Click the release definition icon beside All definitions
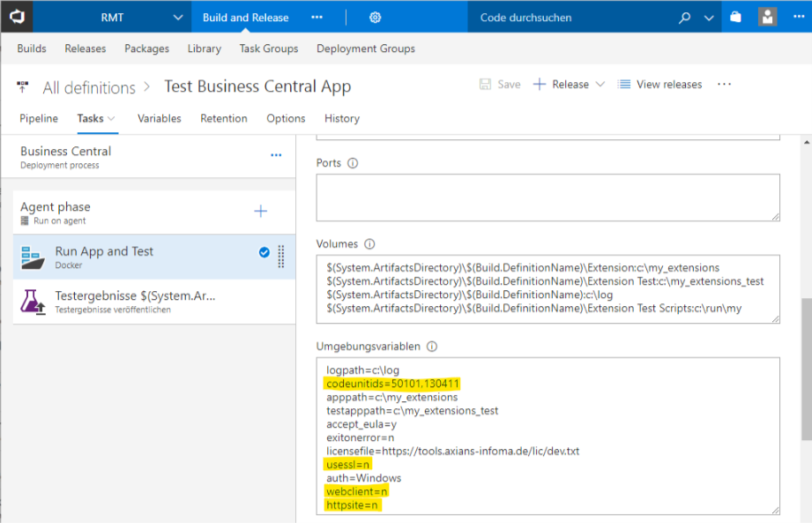Screen dimensions: 812x523 pyautogui.click(x=22, y=86)
